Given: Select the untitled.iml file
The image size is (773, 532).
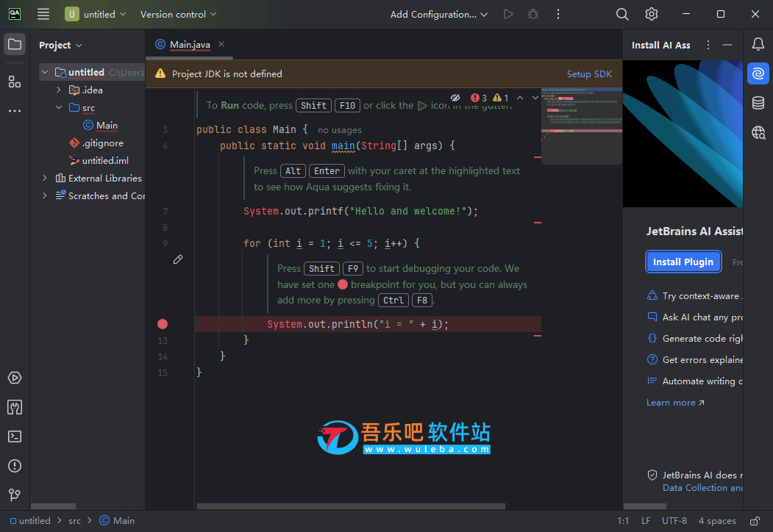Looking at the screenshot, I should [x=99, y=161].
